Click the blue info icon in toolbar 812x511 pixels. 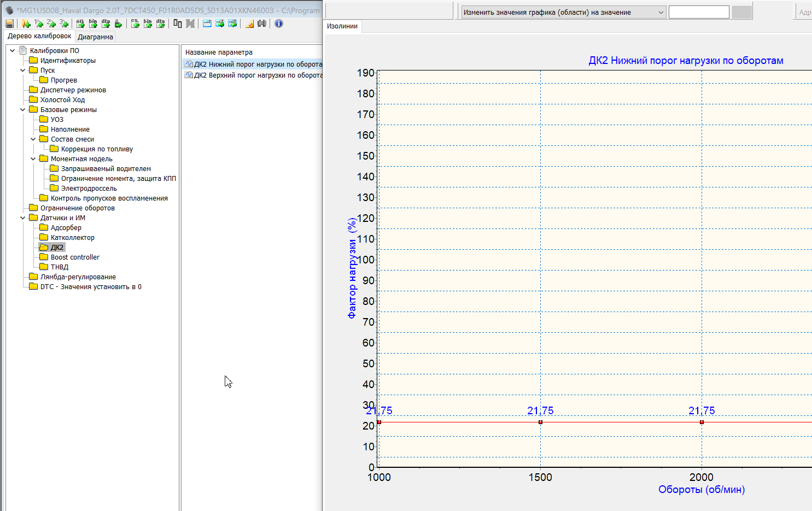click(x=279, y=24)
